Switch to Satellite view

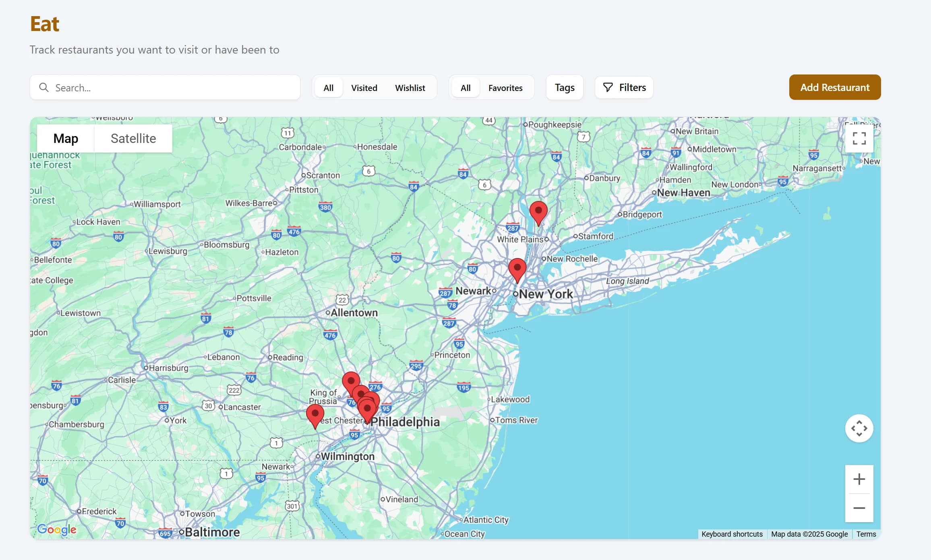pyautogui.click(x=133, y=138)
